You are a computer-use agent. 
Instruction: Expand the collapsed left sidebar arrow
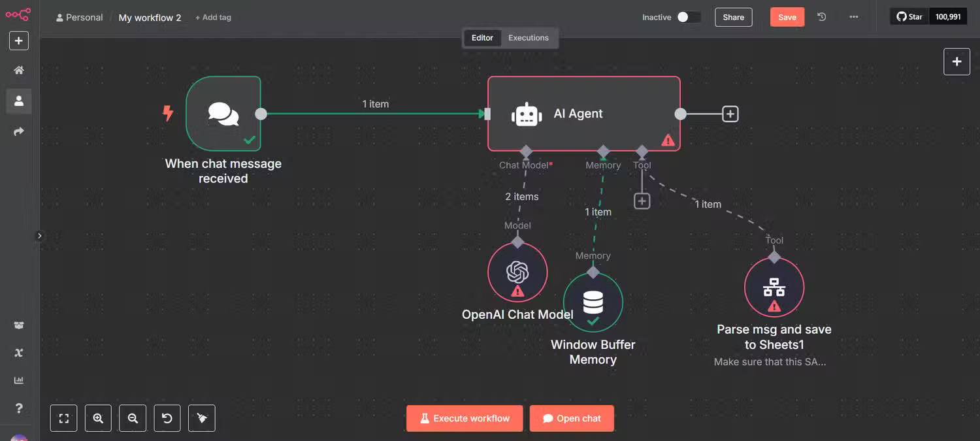[x=39, y=236]
